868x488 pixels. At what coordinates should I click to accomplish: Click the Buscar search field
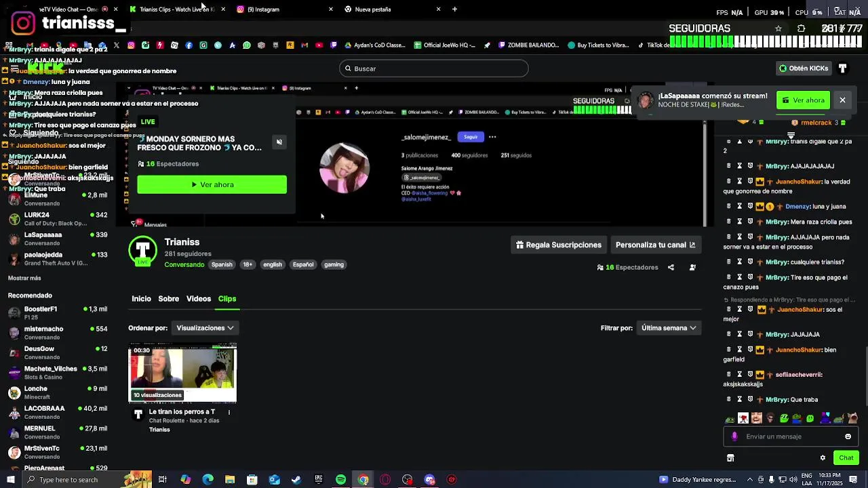tap(434, 68)
